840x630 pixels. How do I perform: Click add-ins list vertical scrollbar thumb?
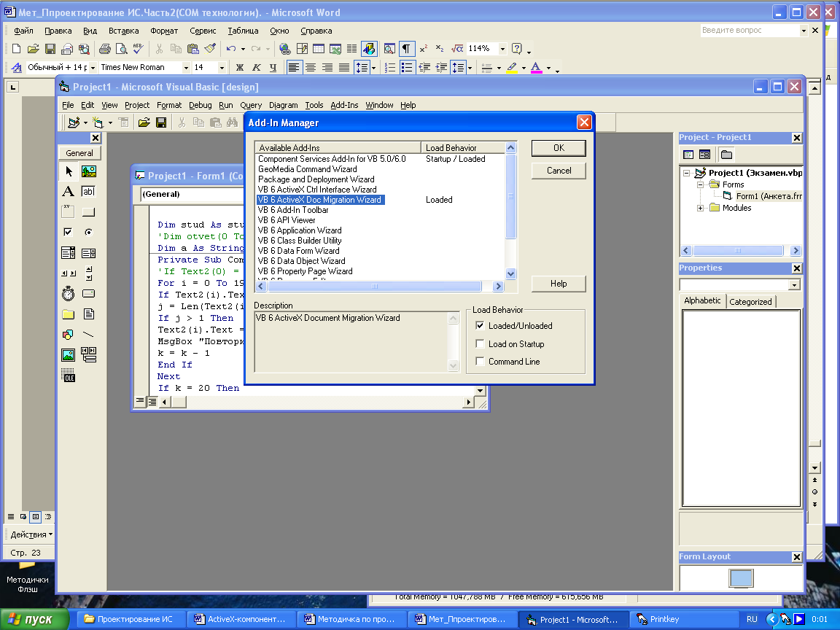coord(510,196)
